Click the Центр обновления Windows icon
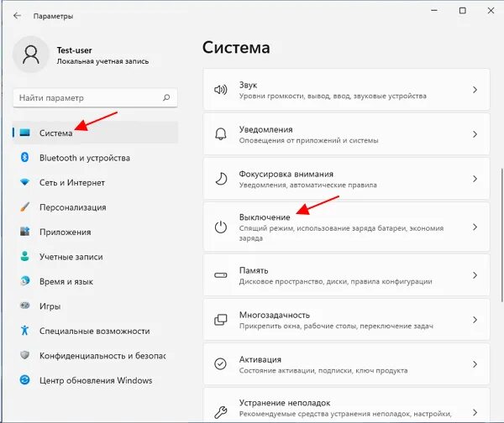504x423 pixels. (24, 380)
